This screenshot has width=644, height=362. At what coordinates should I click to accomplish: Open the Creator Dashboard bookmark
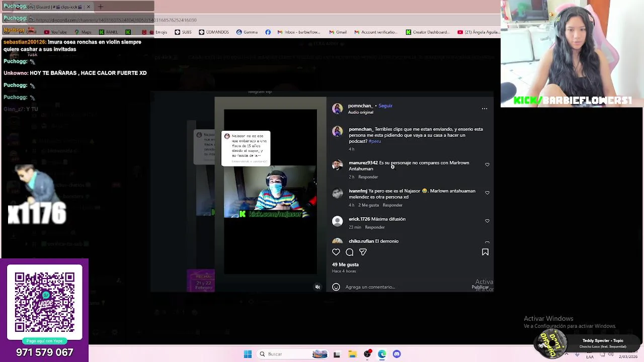click(x=427, y=32)
